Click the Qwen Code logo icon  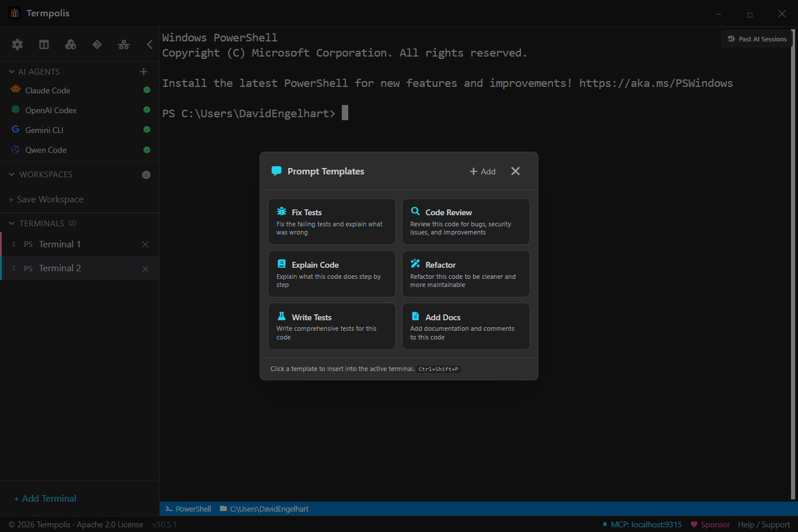point(16,149)
